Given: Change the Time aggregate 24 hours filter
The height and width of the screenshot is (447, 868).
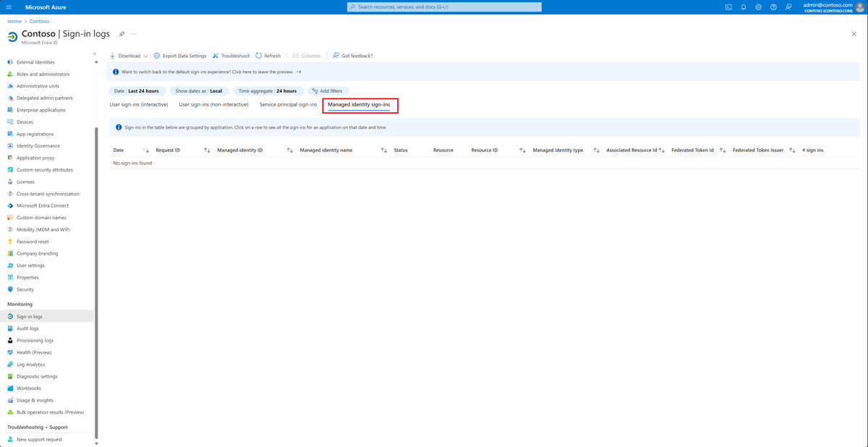Looking at the screenshot, I should click(268, 91).
